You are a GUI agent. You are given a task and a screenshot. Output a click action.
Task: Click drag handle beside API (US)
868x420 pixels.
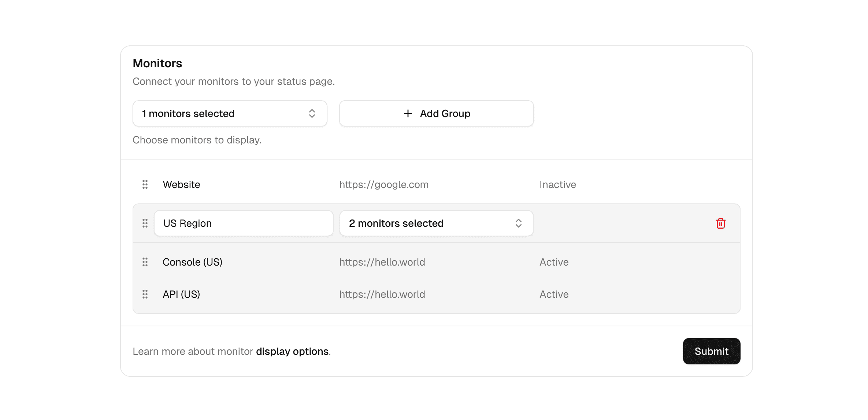145,294
